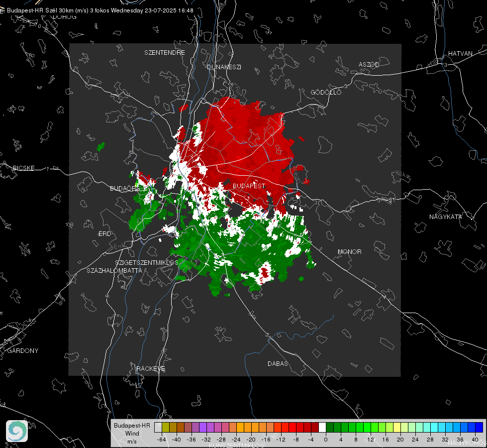This screenshot has width=487, height=448.
Task: Click the dark blue rightmost legend swatch
Action: click(x=479, y=427)
